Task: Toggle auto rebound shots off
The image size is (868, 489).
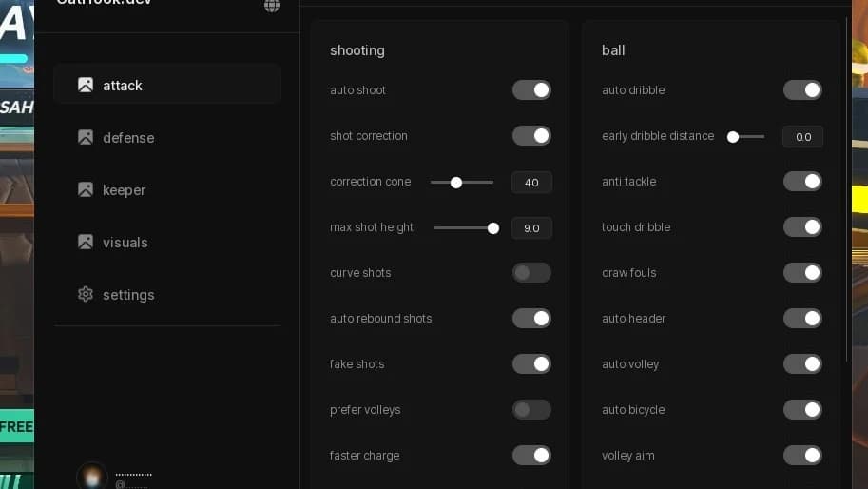Action: click(x=531, y=319)
